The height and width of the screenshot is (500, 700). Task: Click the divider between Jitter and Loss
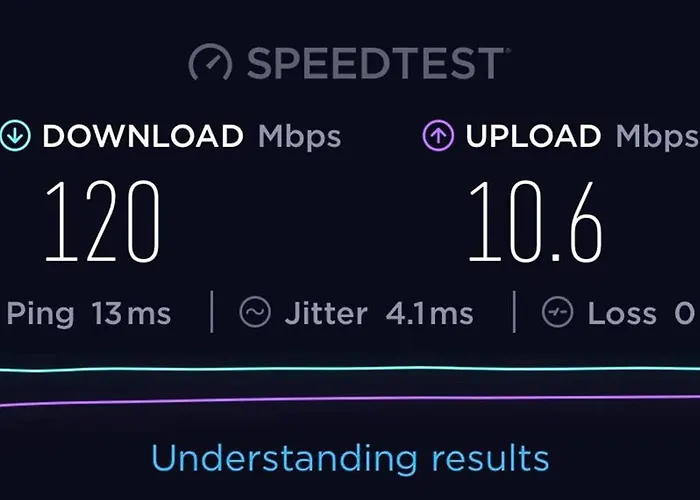pyautogui.click(x=515, y=312)
